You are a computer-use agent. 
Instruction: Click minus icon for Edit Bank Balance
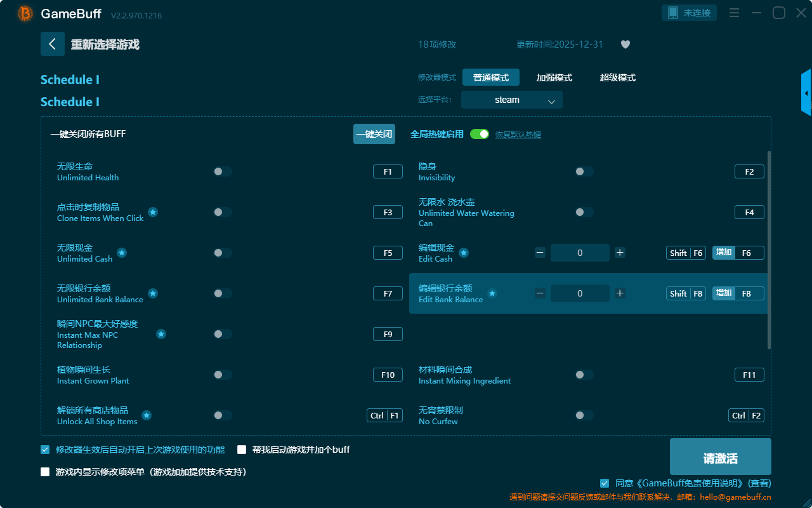tap(540, 293)
